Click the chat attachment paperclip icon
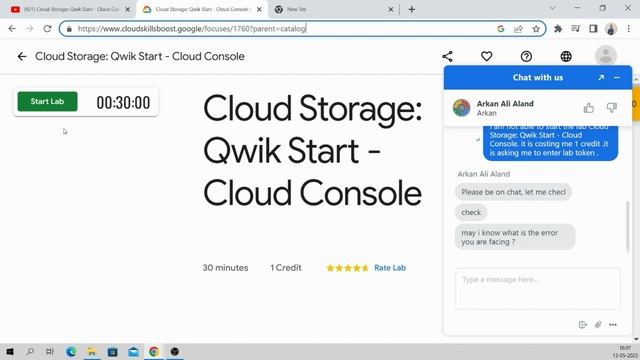Screen dimensions: 640x360 pos(598,324)
